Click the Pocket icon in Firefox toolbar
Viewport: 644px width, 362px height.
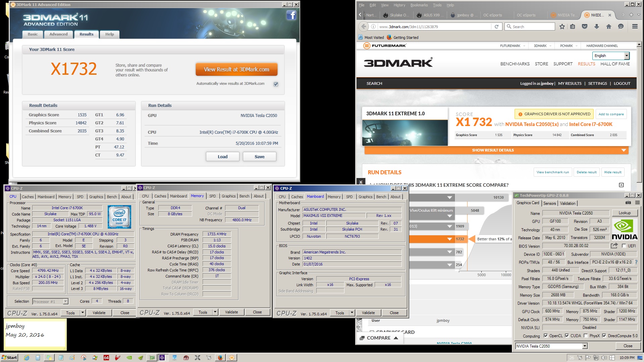(x=585, y=26)
